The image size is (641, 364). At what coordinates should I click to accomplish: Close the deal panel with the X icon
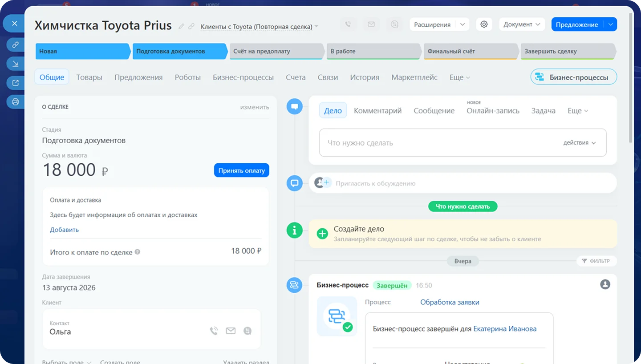[x=15, y=23]
